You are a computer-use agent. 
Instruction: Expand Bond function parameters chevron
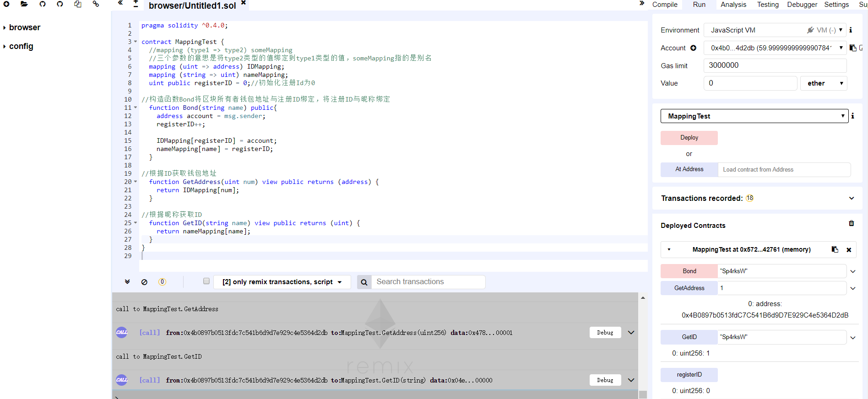point(853,271)
